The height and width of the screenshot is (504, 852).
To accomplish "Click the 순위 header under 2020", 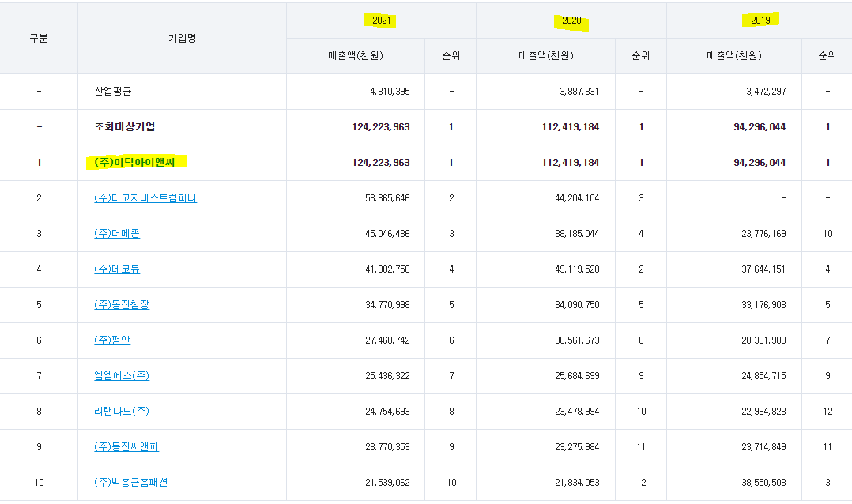I will point(641,56).
